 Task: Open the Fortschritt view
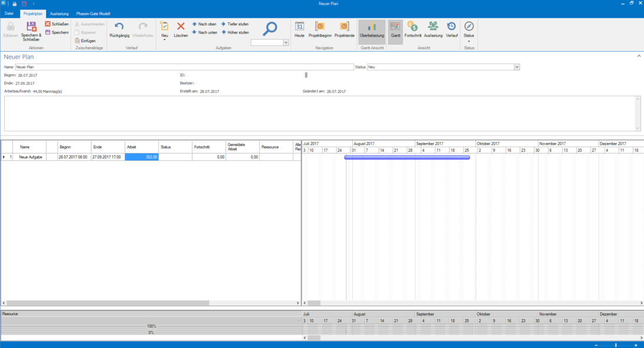[x=412, y=26]
